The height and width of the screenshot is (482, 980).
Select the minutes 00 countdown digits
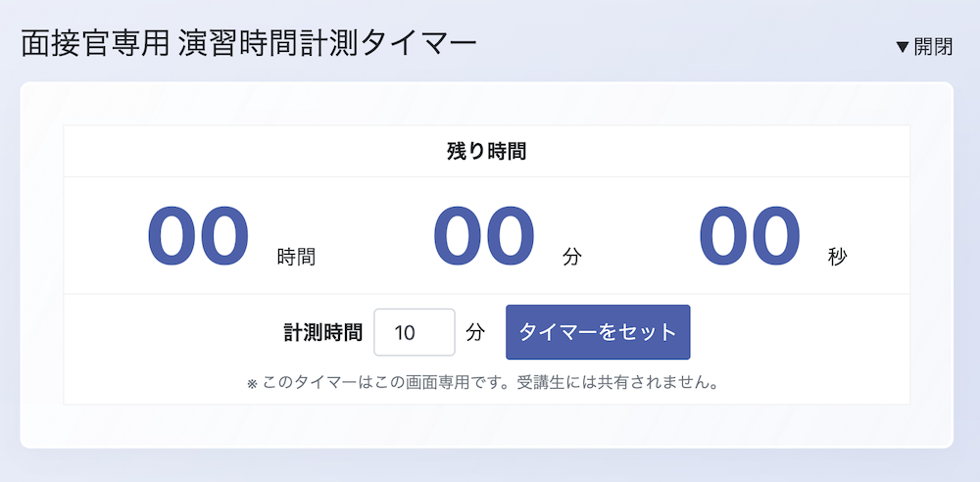coord(484,237)
